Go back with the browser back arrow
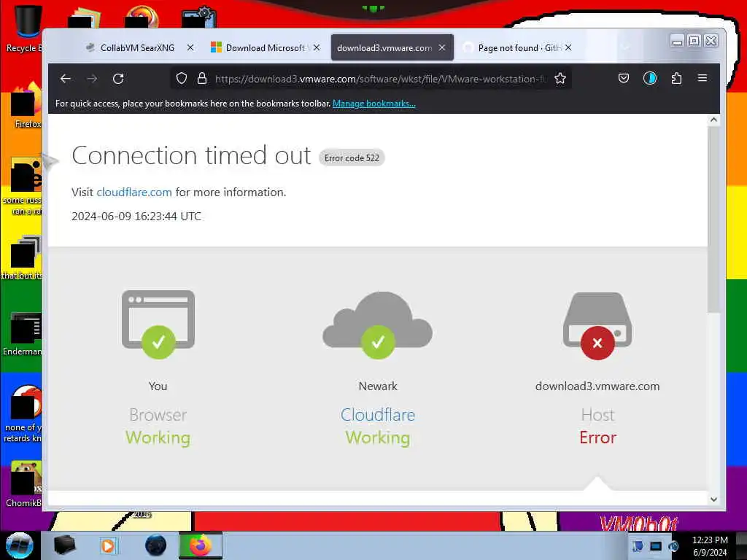747x560 pixels. [66, 79]
